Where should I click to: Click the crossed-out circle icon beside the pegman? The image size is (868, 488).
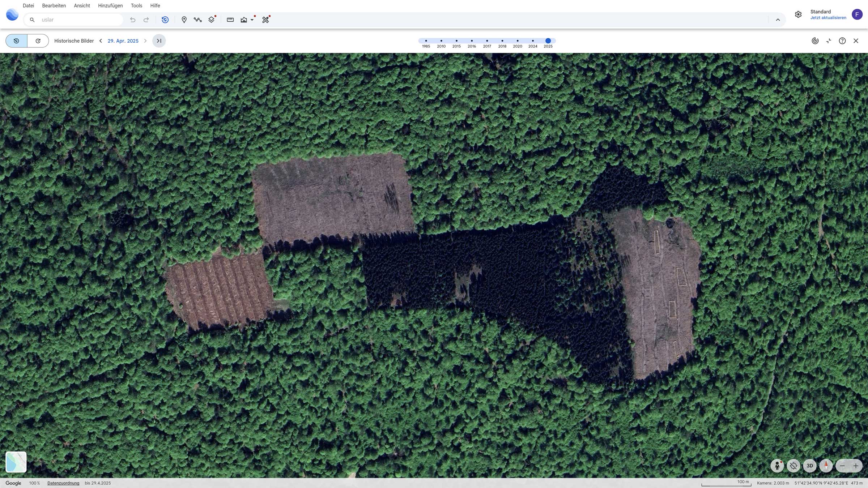click(793, 466)
